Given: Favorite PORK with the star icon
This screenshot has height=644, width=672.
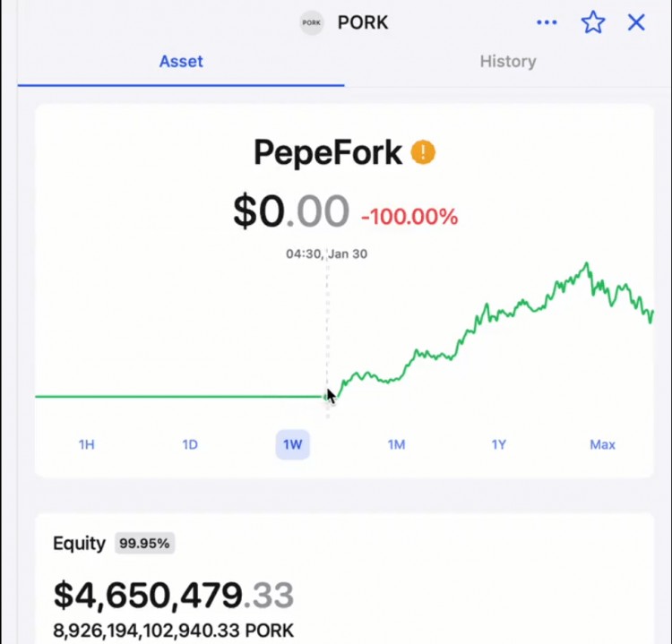Looking at the screenshot, I should coord(593,22).
